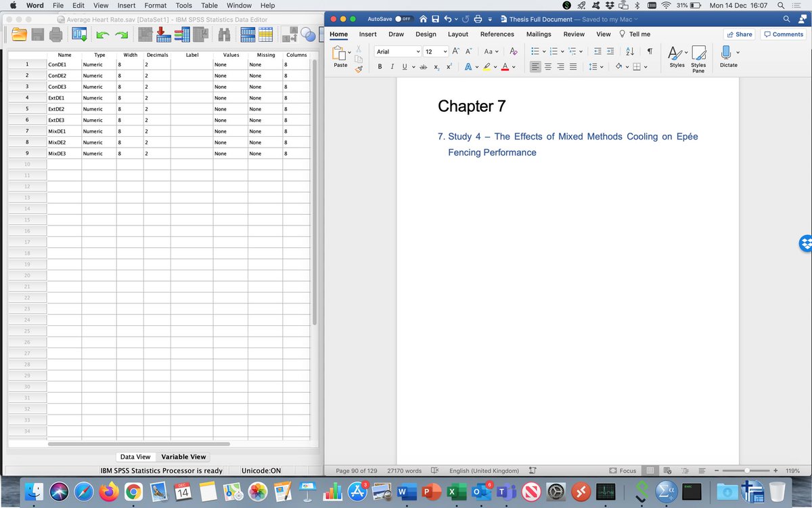Apply italic formatting in Word
Viewport: 812px width, 508px height.
click(x=392, y=66)
